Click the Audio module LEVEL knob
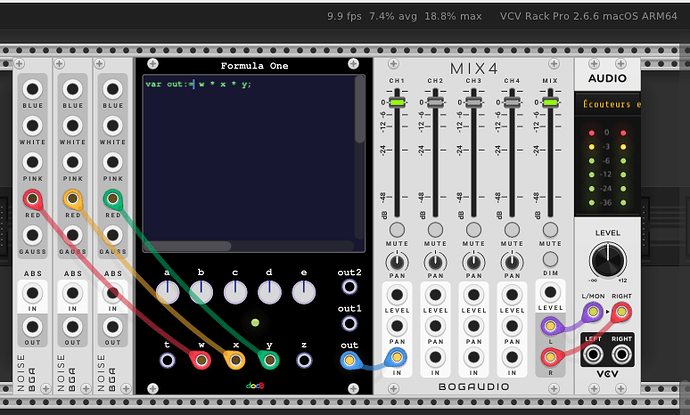The width and height of the screenshot is (690, 415). pos(608,261)
